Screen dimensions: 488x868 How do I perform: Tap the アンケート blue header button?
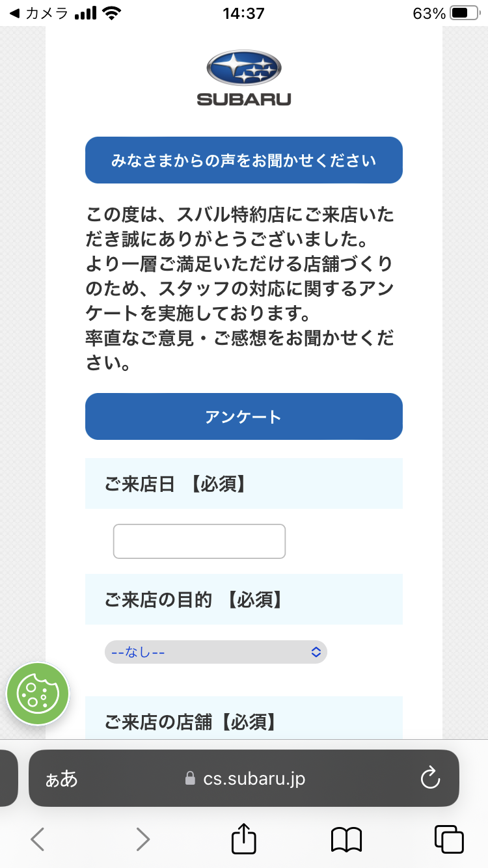[244, 416]
